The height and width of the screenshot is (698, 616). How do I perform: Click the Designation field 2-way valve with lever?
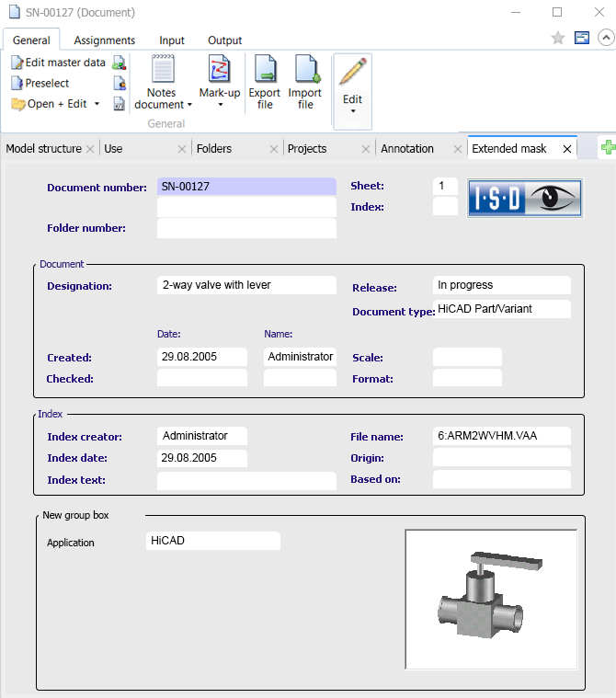[x=246, y=285]
